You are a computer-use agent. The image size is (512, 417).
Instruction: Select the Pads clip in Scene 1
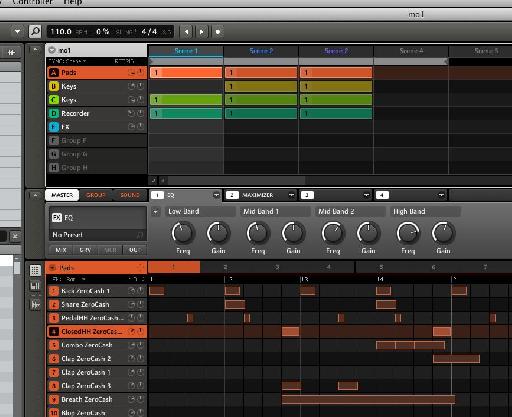[186, 72]
